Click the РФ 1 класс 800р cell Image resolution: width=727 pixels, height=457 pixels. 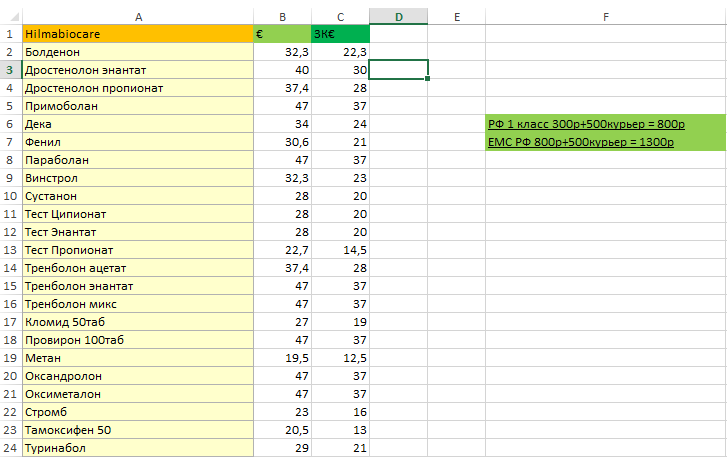(x=606, y=124)
